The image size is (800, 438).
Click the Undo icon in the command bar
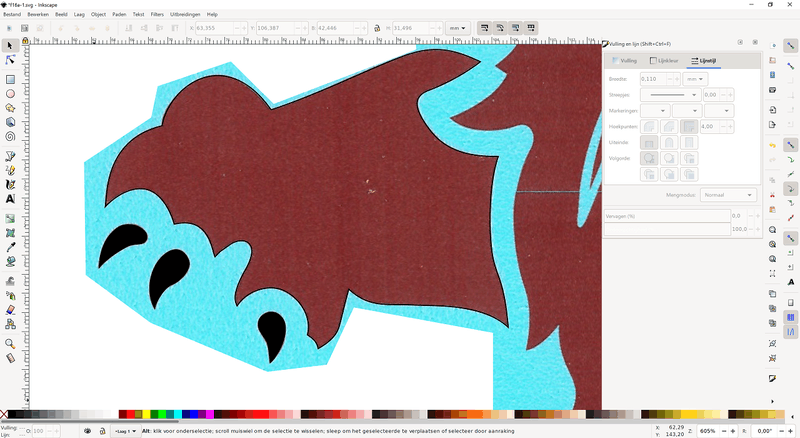pyautogui.click(x=772, y=145)
